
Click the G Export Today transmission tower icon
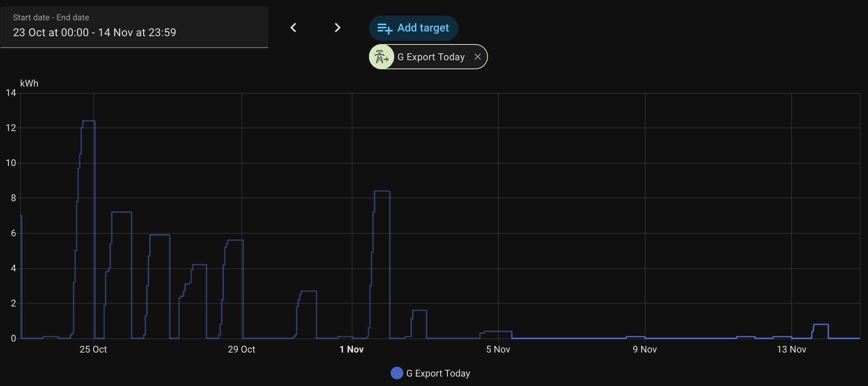click(381, 57)
